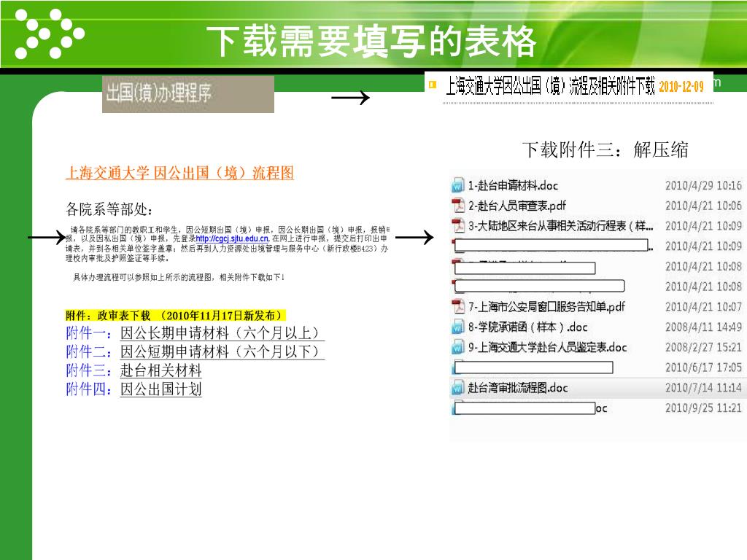The image size is (747, 560).
Task: Click the date 2010/7/14 11:14
Action: tap(703, 388)
